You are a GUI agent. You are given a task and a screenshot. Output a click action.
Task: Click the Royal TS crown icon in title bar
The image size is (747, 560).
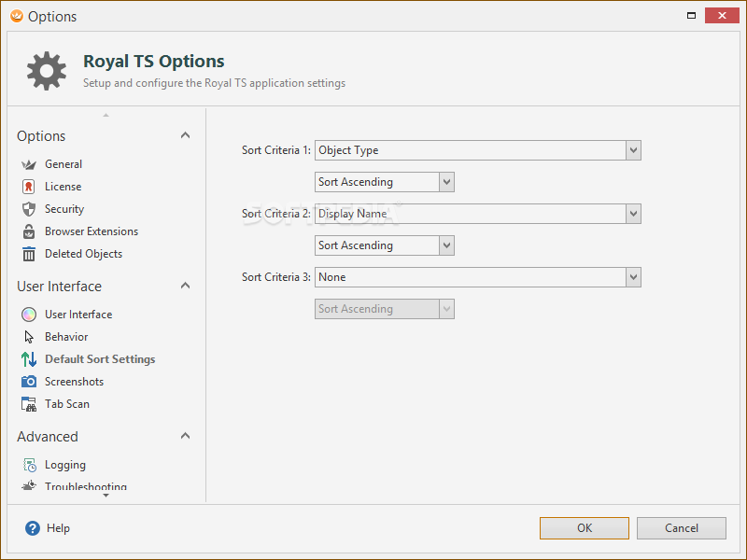coord(16,16)
